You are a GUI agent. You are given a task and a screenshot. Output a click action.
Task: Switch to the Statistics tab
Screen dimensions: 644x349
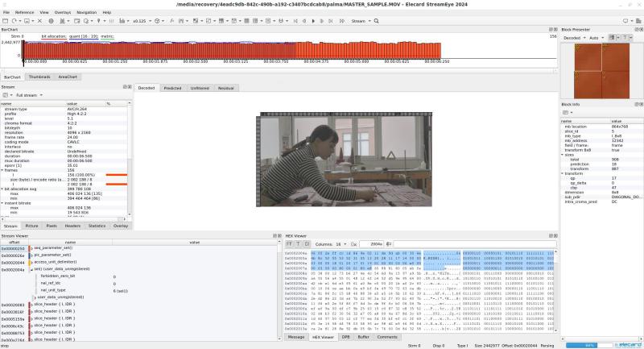click(97, 226)
